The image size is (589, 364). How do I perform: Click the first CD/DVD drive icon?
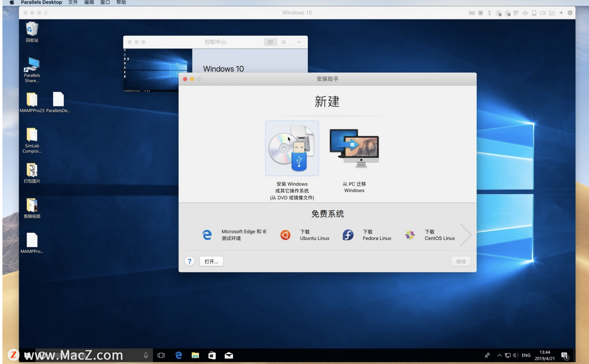pyautogui.click(x=499, y=13)
